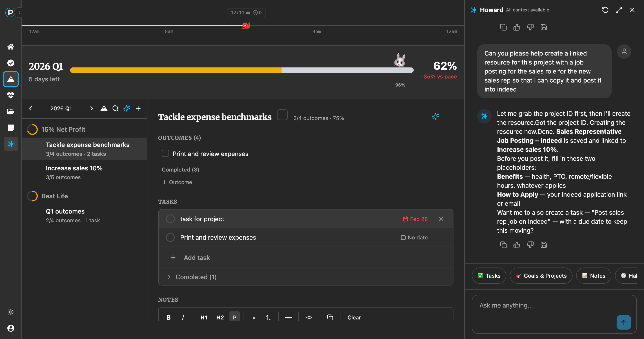This screenshot has height=339, width=644.
Task: Mark Tackle expense benchmarks goal complete
Action: pos(282,115)
